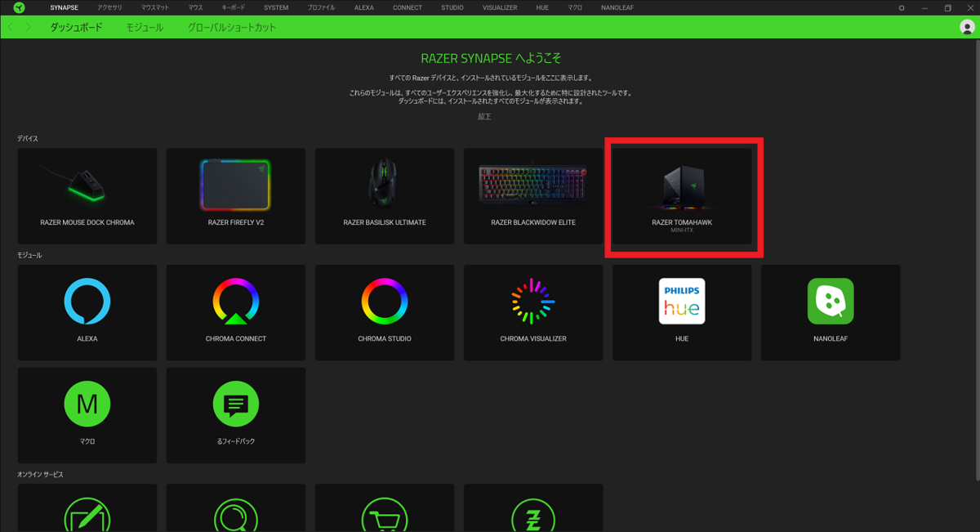Open the フィードバック speech-bubble tile
Screen dimensions: 980x532
(x=236, y=415)
